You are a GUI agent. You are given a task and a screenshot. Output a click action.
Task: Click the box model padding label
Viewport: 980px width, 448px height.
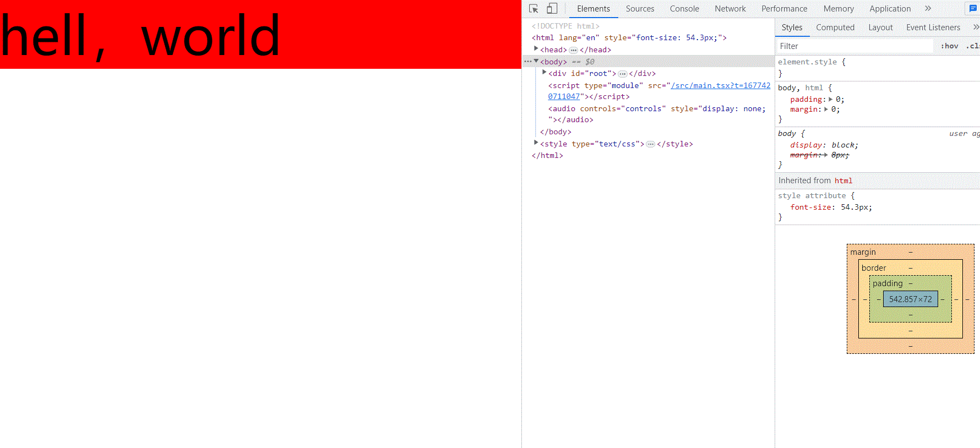(x=888, y=283)
